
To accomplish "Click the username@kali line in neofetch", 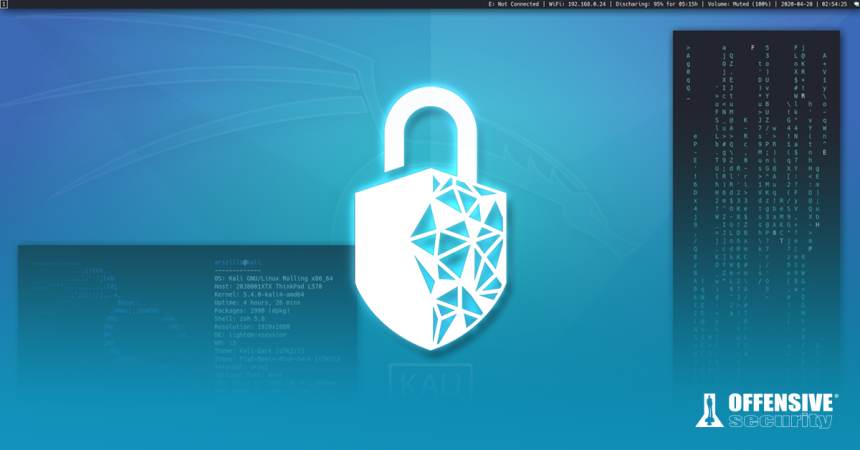I will pyautogui.click(x=236, y=262).
